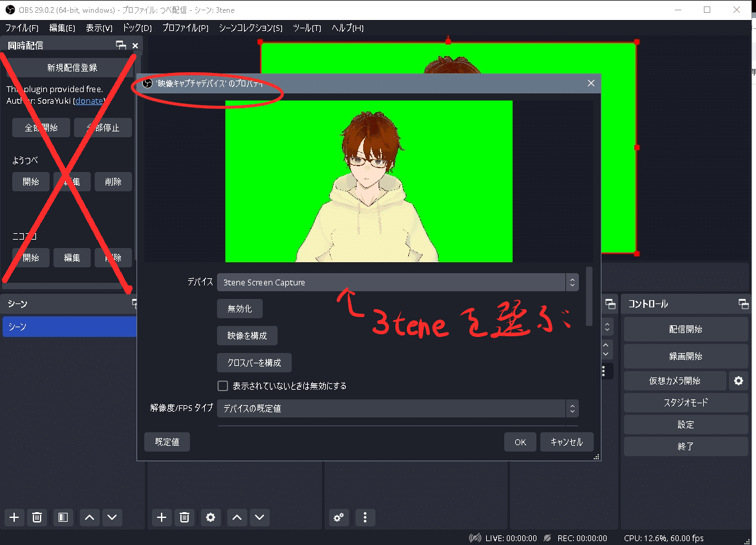Click 無効化 button in properties
Image resolution: width=756 pixels, height=545 pixels.
pos(240,309)
